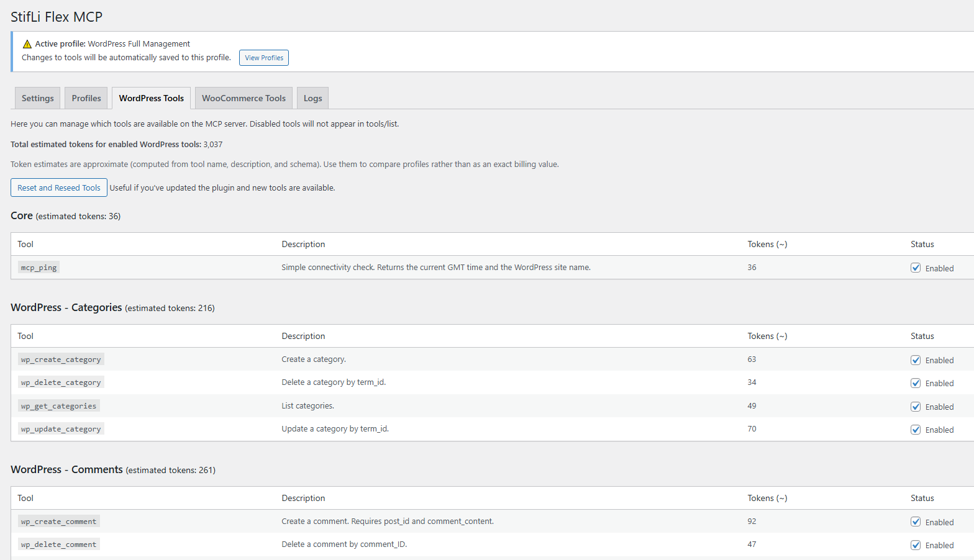This screenshot has width=974, height=560.
Task: Select the WordPress Tools tab
Action: point(151,98)
